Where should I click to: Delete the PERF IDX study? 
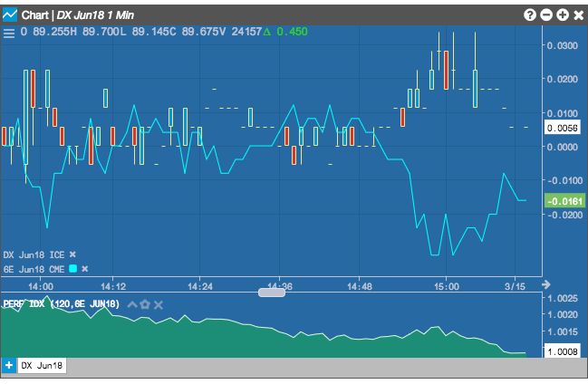(159, 305)
